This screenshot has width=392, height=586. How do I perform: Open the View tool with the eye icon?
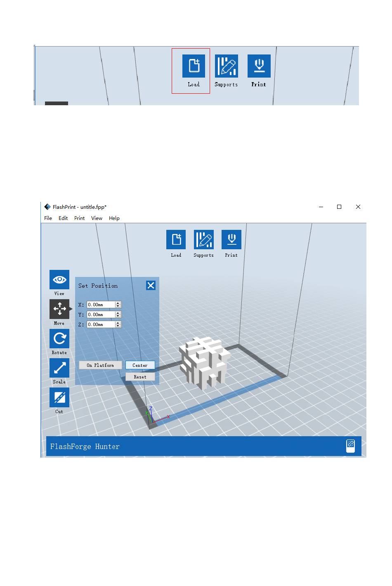tap(59, 280)
